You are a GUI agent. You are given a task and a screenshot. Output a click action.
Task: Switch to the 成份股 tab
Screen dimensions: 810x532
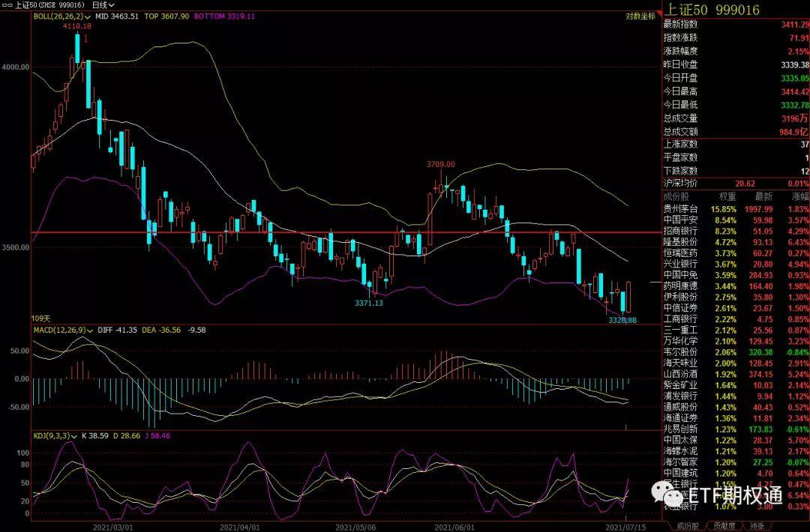[688, 526]
